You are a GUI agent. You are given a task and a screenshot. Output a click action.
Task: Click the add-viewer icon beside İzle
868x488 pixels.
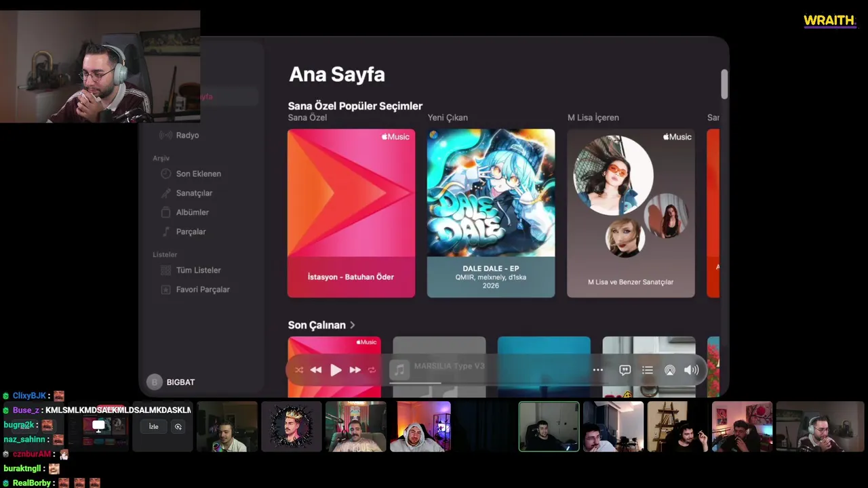pyautogui.click(x=178, y=426)
